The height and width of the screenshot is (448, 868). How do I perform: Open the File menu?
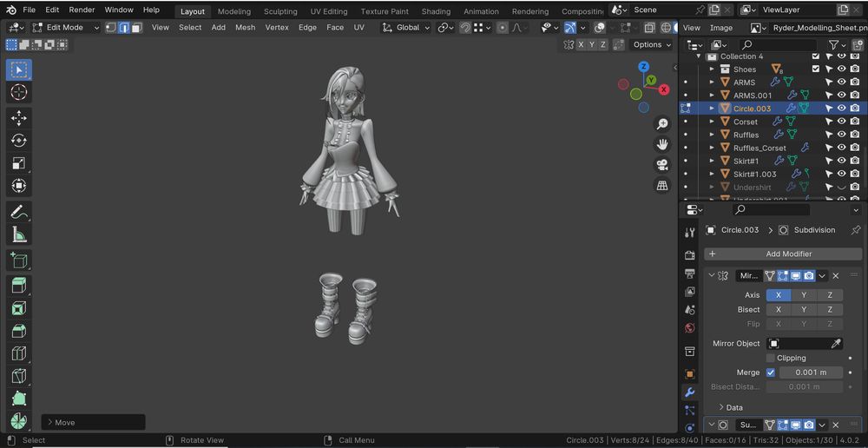tap(29, 10)
